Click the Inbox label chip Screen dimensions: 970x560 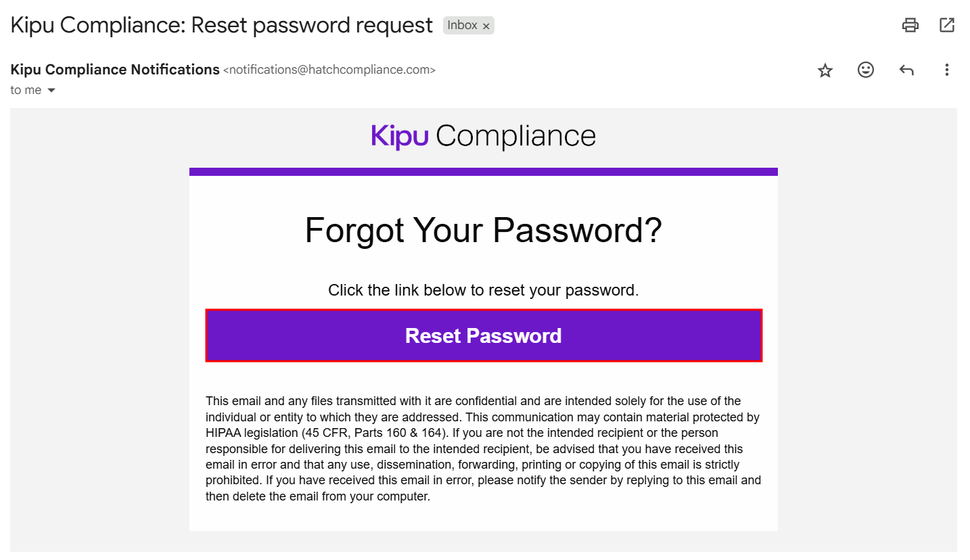463,26
